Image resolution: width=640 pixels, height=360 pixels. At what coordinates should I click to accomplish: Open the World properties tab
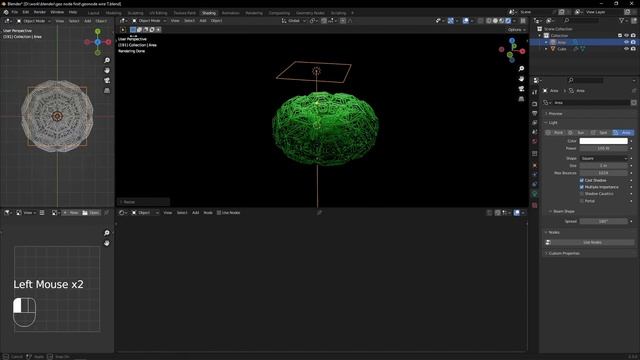click(535, 142)
